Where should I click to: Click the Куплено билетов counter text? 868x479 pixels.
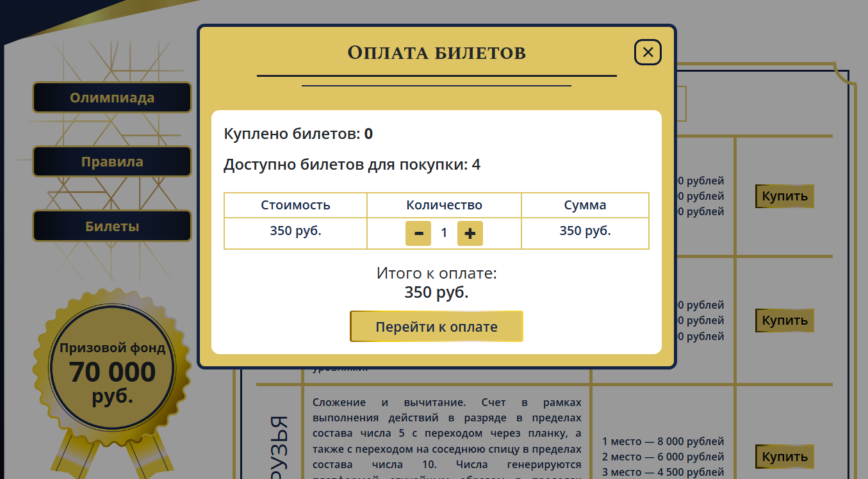[298, 134]
